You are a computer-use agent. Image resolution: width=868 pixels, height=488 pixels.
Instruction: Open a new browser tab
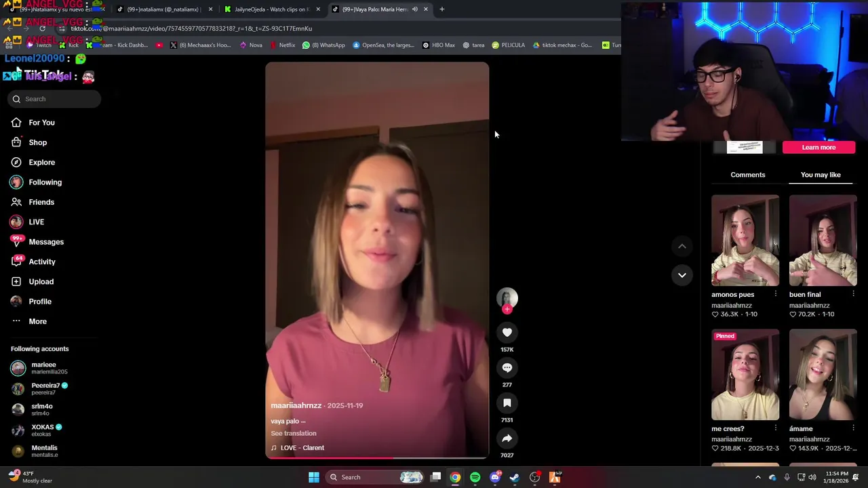[x=442, y=9]
